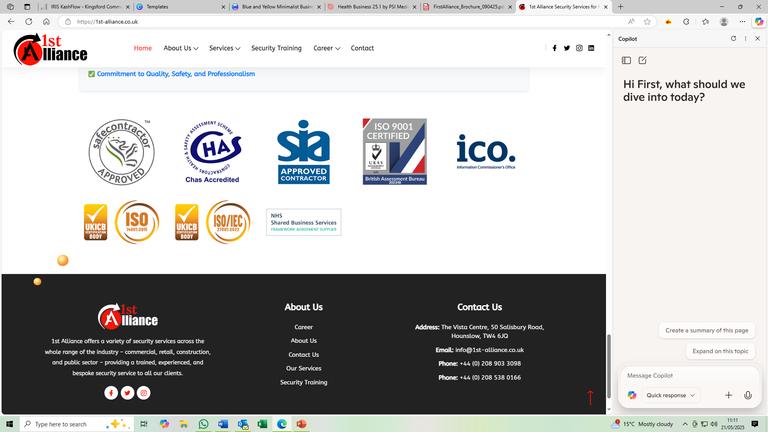Open LinkedIn icon in site header
Screen dimensions: 768x432
tap(591, 48)
